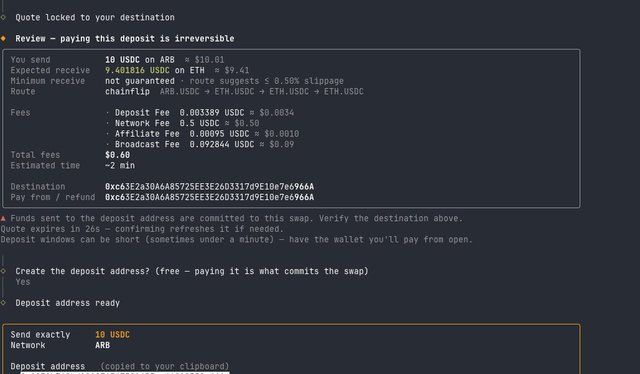The image size is (640, 374).
Task: Select the Pay from / refund address
Action: (209, 197)
